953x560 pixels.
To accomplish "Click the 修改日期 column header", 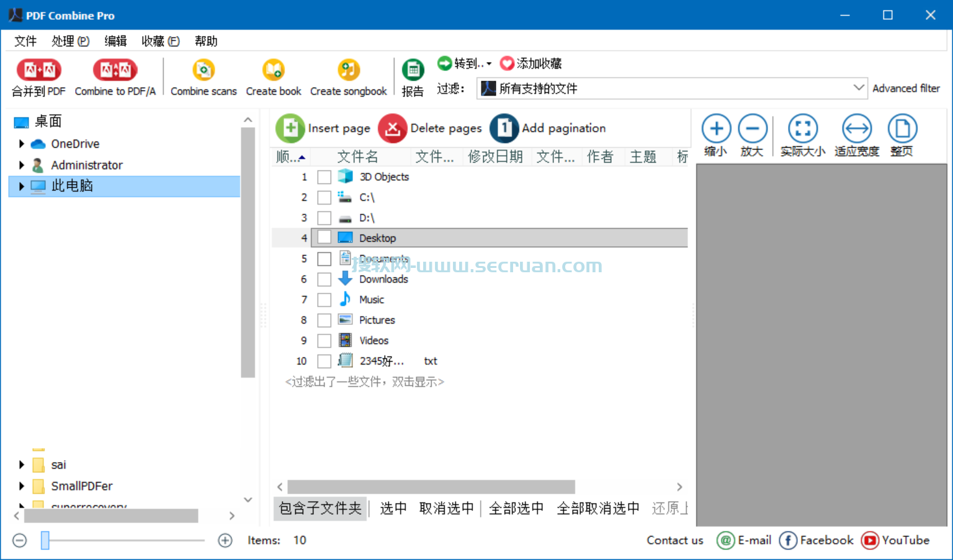I will [495, 157].
